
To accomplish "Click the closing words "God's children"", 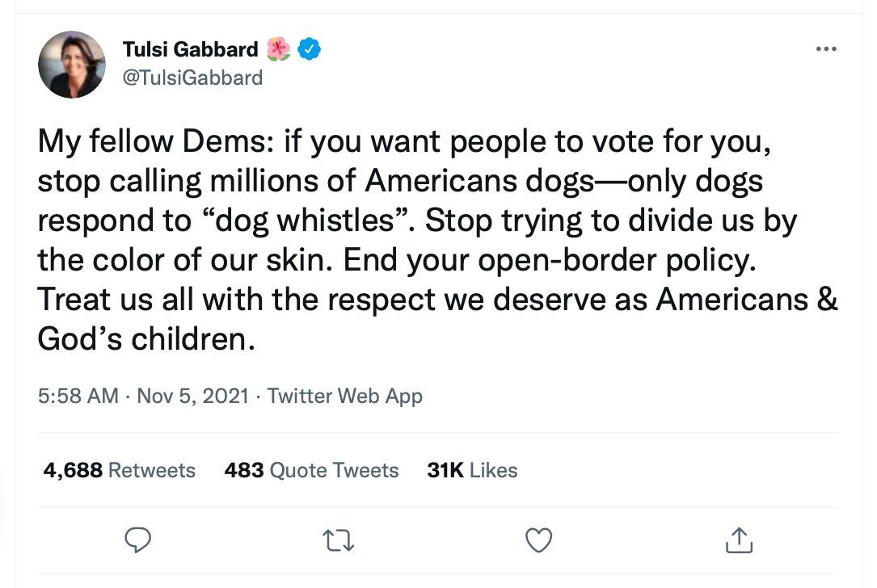I will [x=141, y=338].
